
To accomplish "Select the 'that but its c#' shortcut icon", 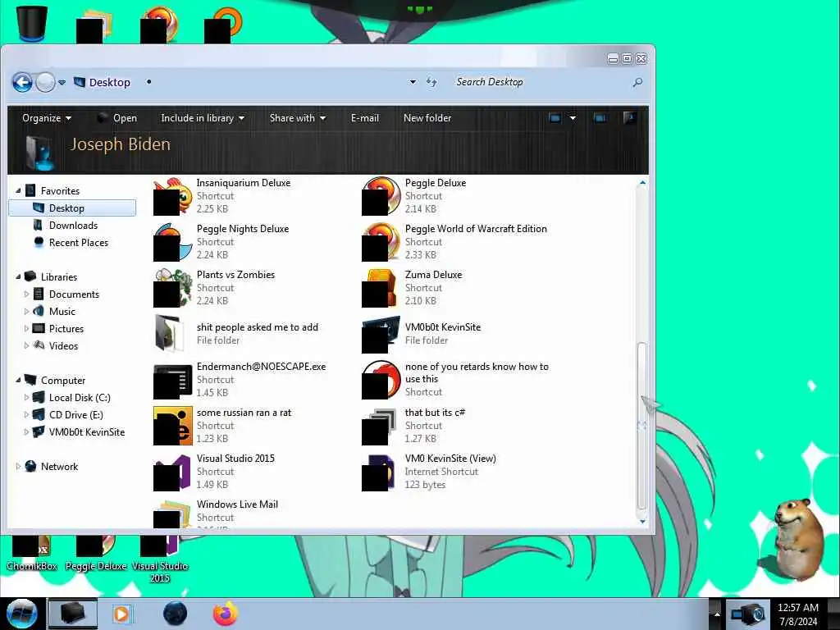I will coord(381,426).
